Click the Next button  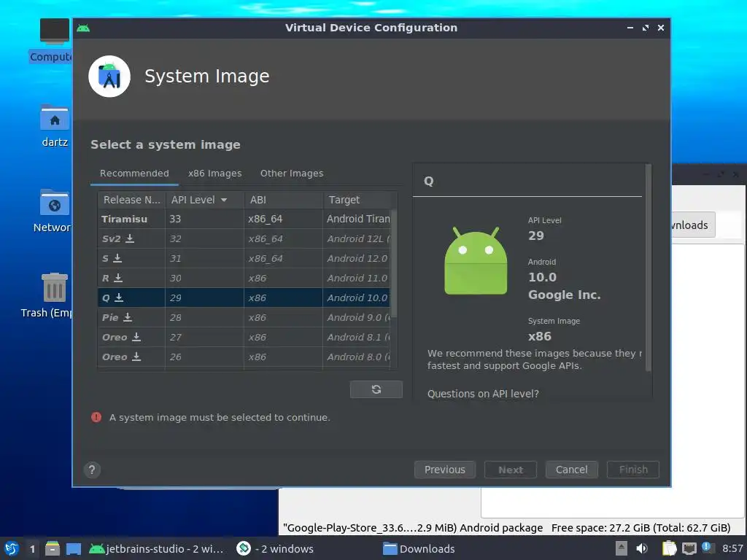point(511,470)
